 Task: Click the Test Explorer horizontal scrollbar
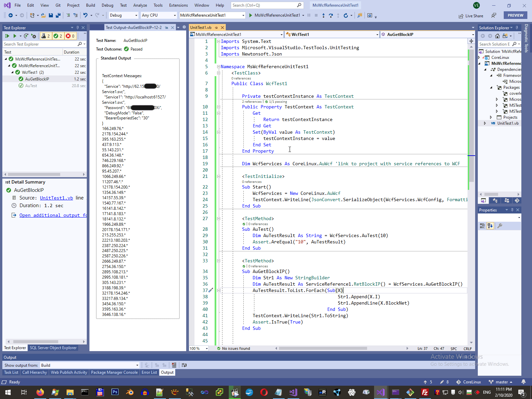coord(34,174)
